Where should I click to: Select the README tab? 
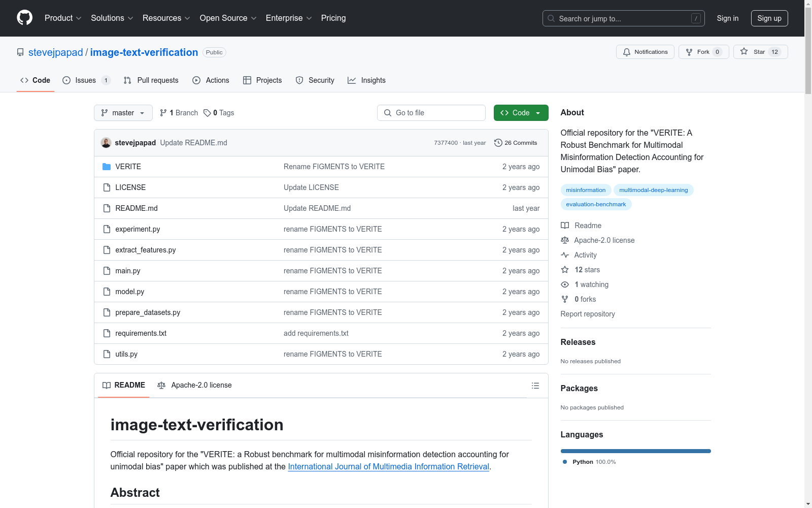click(124, 385)
